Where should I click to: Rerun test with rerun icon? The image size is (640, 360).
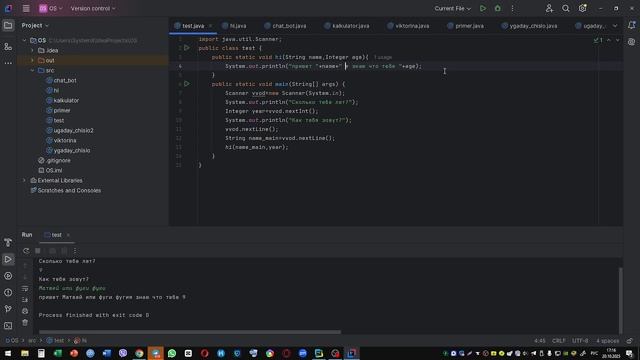click(x=26, y=251)
